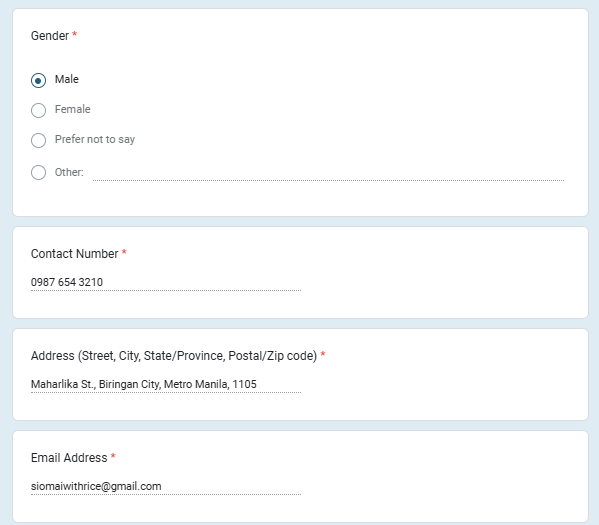This screenshot has height=525, width=599.
Task: Select the Prefer not to say option
Action: coord(38,140)
